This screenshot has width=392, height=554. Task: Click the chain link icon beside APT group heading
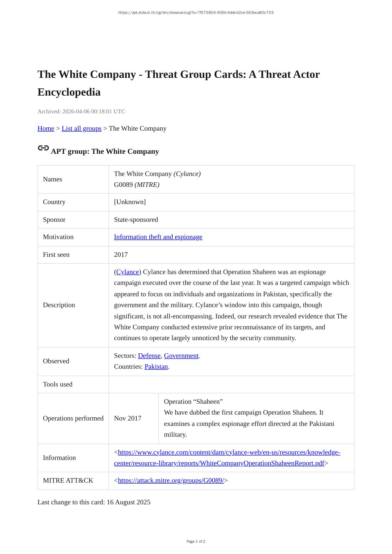43,148
